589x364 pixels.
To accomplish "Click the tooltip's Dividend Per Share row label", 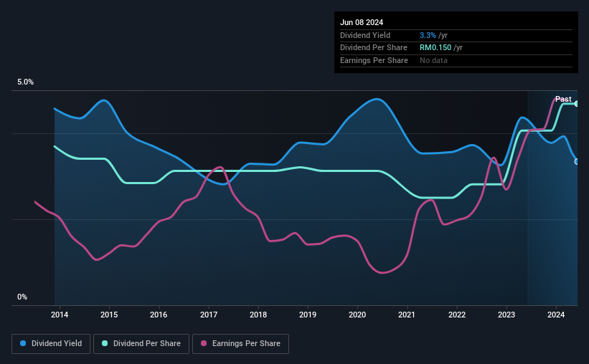I will click(x=373, y=48).
